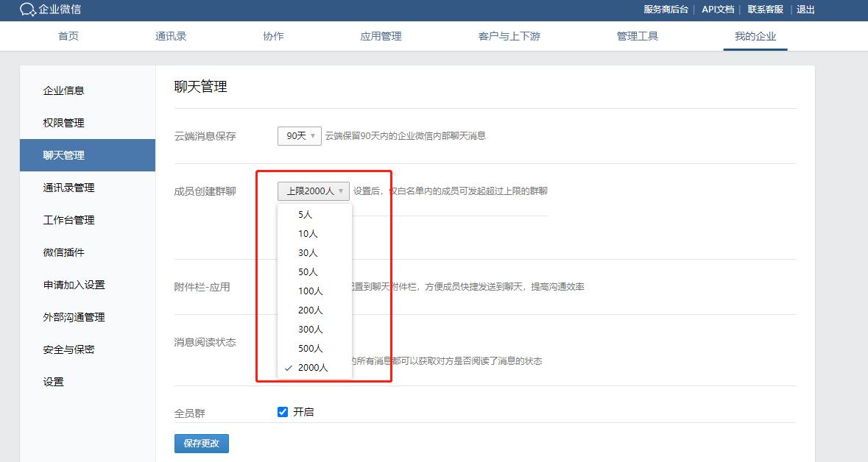Switch to the 通讯录 tab
The image size is (868, 462).
click(x=171, y=35)
